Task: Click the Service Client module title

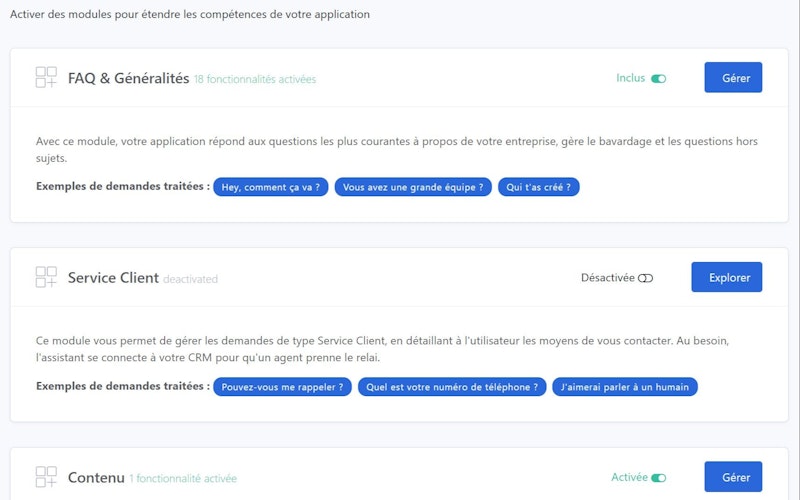Action: point(113,277)
